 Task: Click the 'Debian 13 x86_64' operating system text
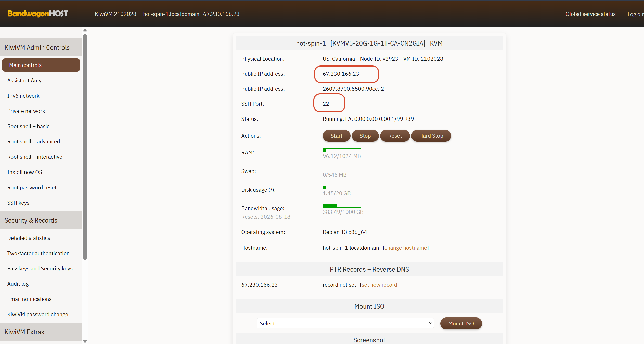click(345, 232)
